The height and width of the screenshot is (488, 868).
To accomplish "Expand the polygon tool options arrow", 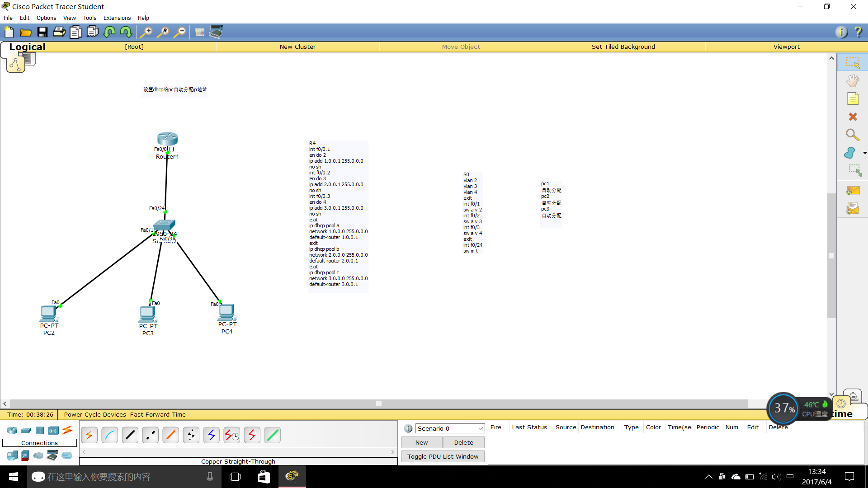I will click(x=865, y=153).
